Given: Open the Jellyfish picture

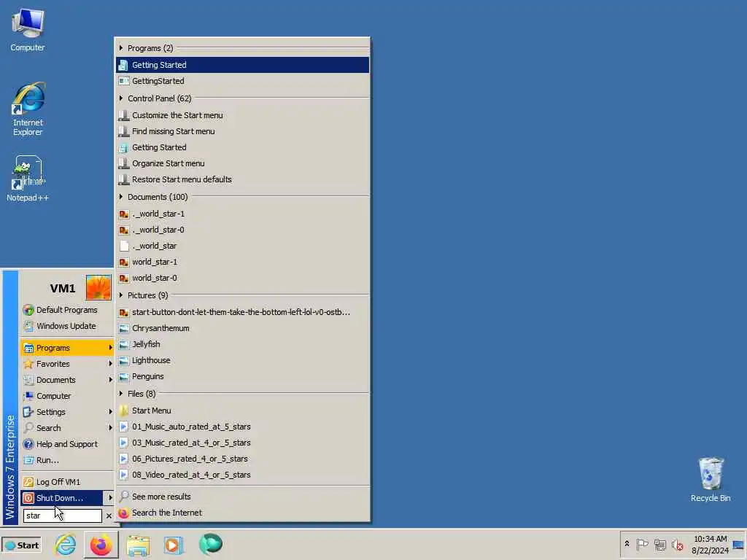Looking at the screenshot, I should [242, 344].
